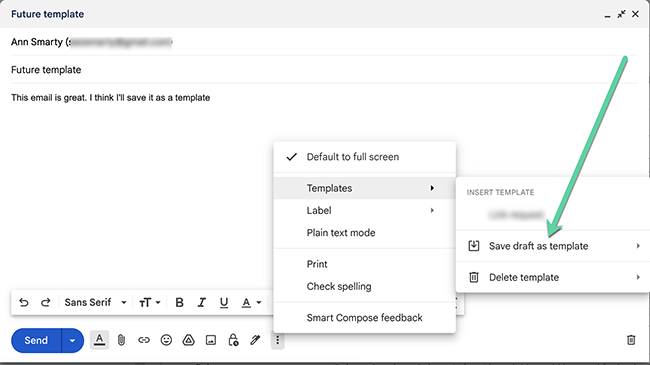
Task: Insert signature with the pen icon
Action: [x=255, y=340]
